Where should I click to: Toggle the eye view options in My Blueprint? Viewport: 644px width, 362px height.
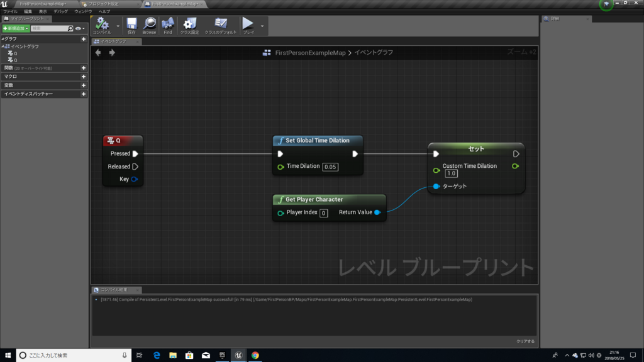(80, 29)
